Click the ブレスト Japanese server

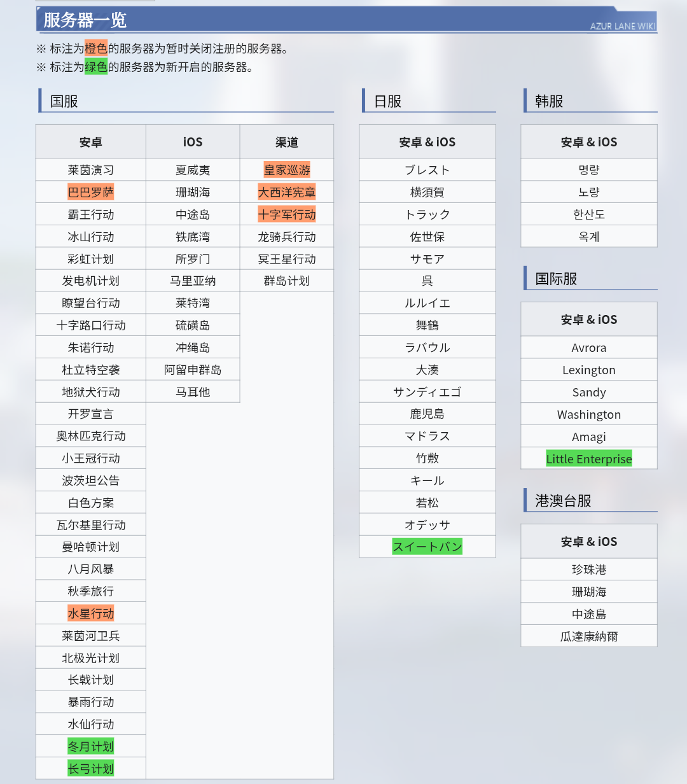click(x=427, y=170)
